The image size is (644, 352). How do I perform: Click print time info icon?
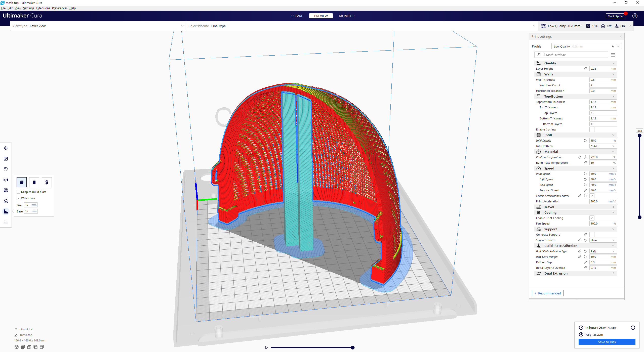(x=633, y=328)
